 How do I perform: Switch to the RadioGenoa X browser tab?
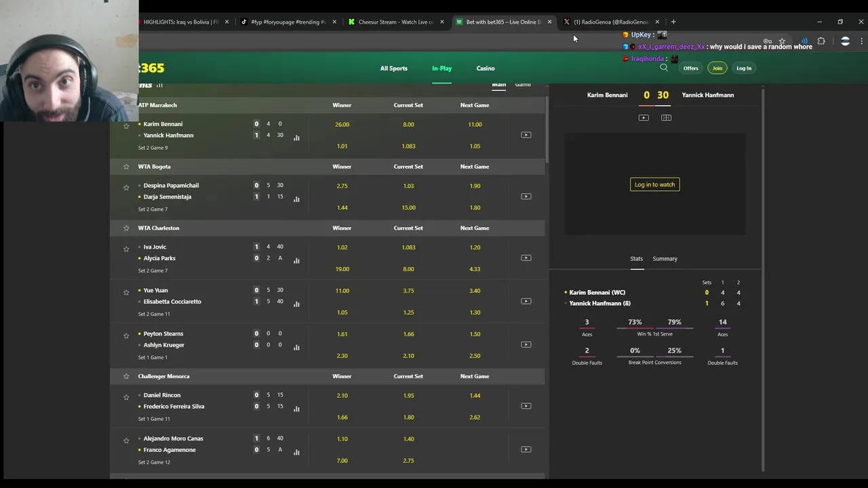pos(610,22)
